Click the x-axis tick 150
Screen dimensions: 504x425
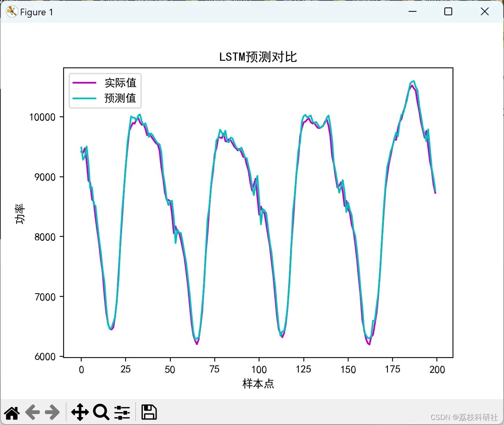348,370
